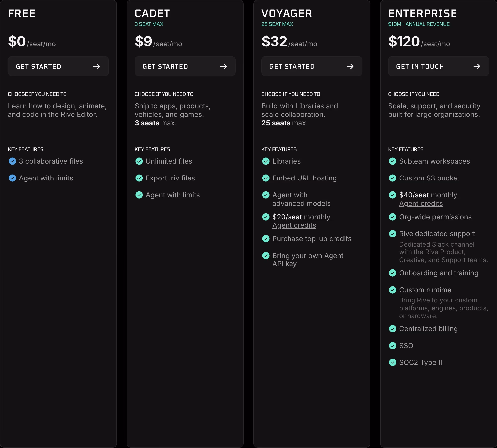The height and width of the screenshot is (448, 497).
Task: Click the $120 price text
Action: 404,41
